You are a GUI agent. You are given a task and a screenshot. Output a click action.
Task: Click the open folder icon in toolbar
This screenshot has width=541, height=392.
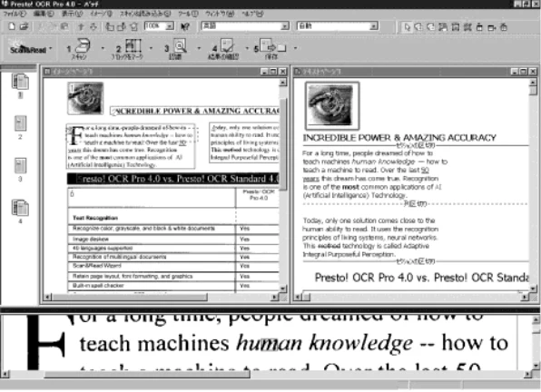tap(24, 26)
